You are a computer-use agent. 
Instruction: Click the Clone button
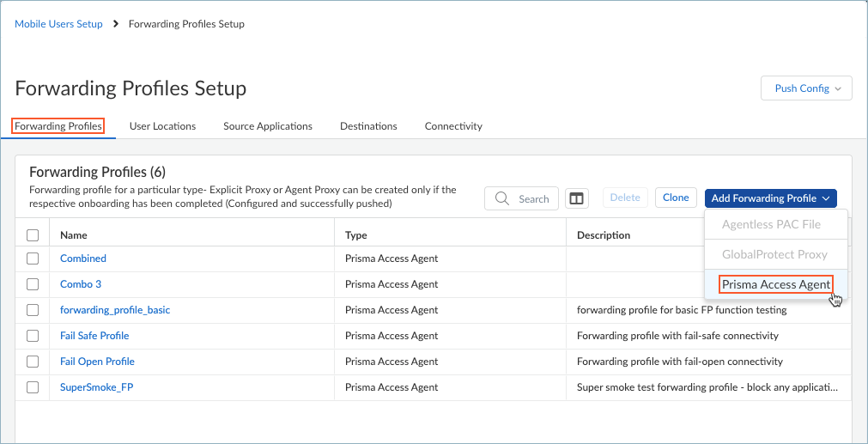coord(676,198)
